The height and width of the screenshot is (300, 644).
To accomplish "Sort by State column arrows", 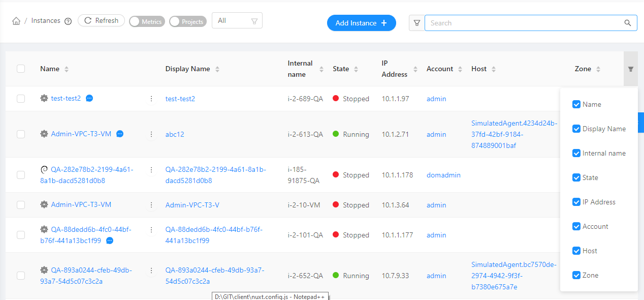I will [x=356, y=69].
